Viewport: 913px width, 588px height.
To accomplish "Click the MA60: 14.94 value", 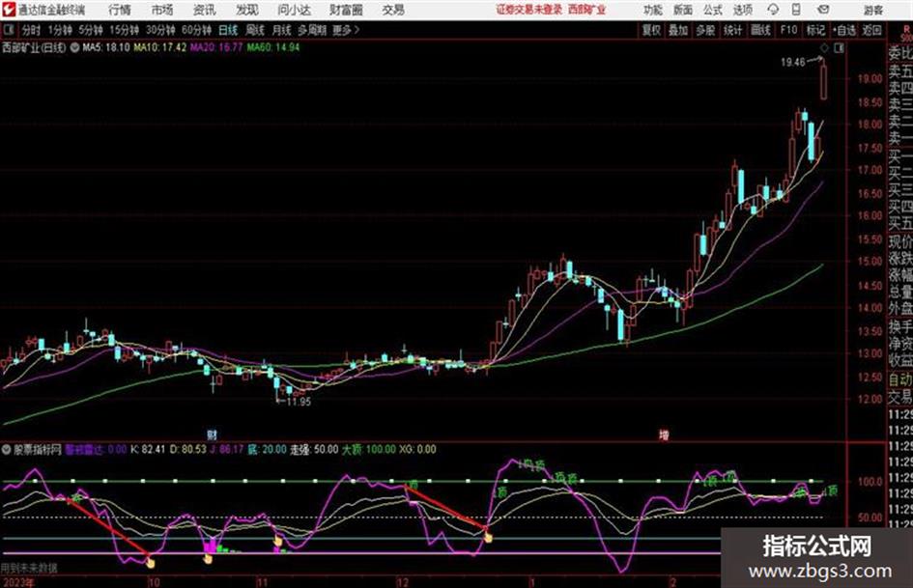I will tap(273, 47).
